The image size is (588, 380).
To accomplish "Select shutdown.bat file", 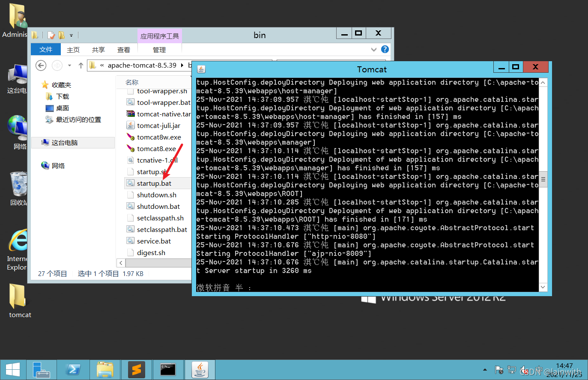I will tap(158, 206).
